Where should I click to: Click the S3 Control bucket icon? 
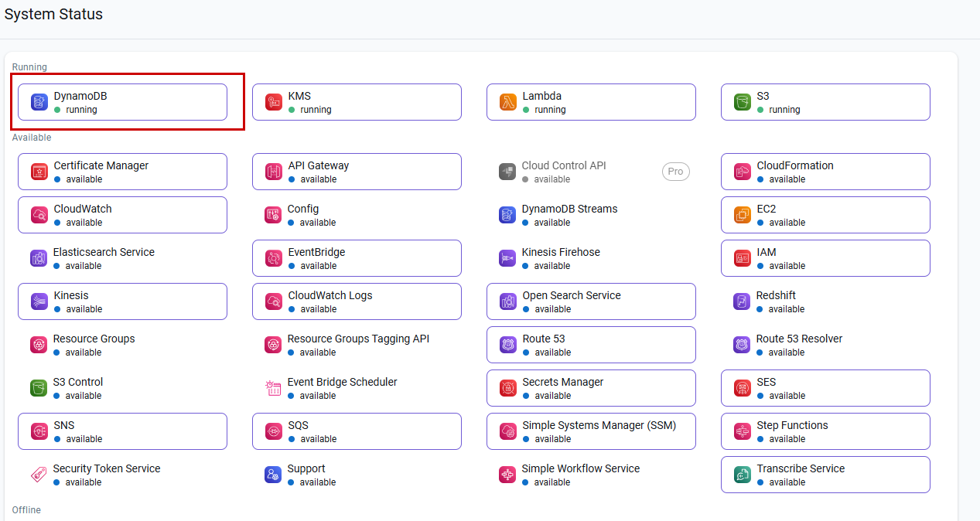coord(39,388)
